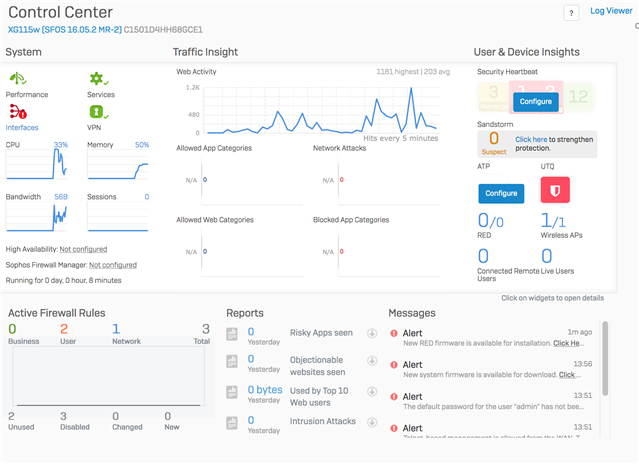Image resolution: width=639 pixels, height=464 pixels.
Task: Download the Risky Apps seen report
Action: click(x=372, y=333)
